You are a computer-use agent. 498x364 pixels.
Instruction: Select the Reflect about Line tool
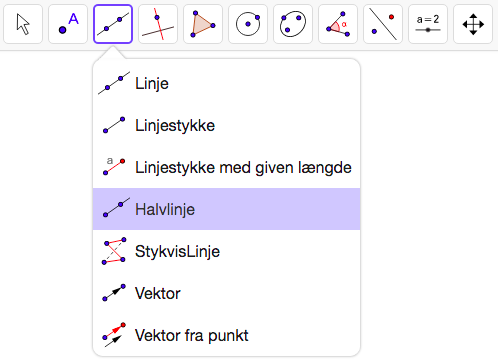[x=383, y=24]
